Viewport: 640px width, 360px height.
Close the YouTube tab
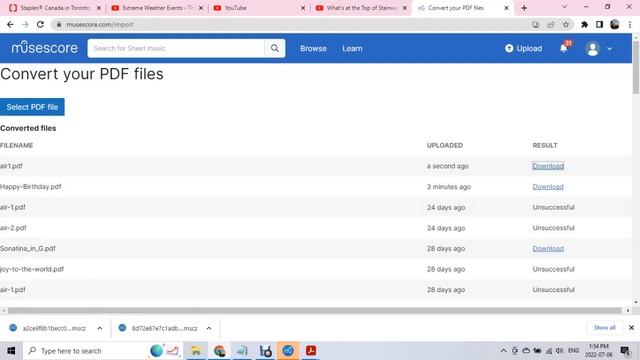click(x=303, y=8)
